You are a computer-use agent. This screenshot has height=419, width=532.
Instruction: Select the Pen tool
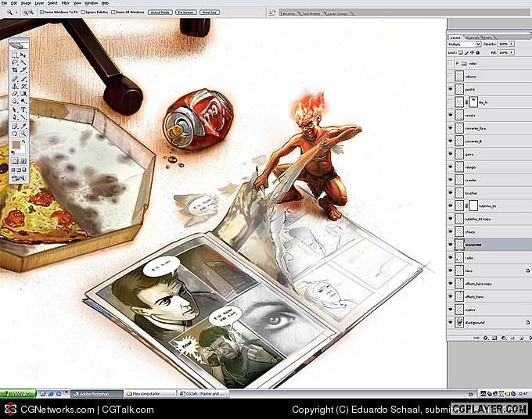(15, 117)
